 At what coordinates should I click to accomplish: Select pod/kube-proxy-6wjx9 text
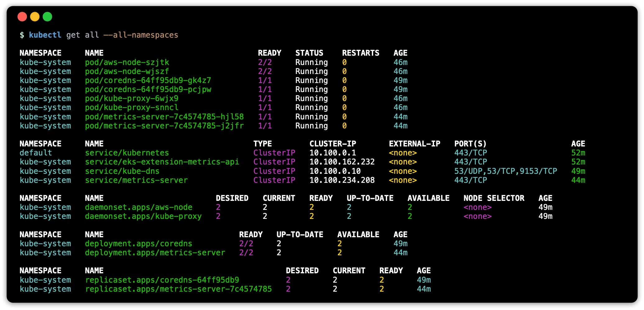pos(132,98)
